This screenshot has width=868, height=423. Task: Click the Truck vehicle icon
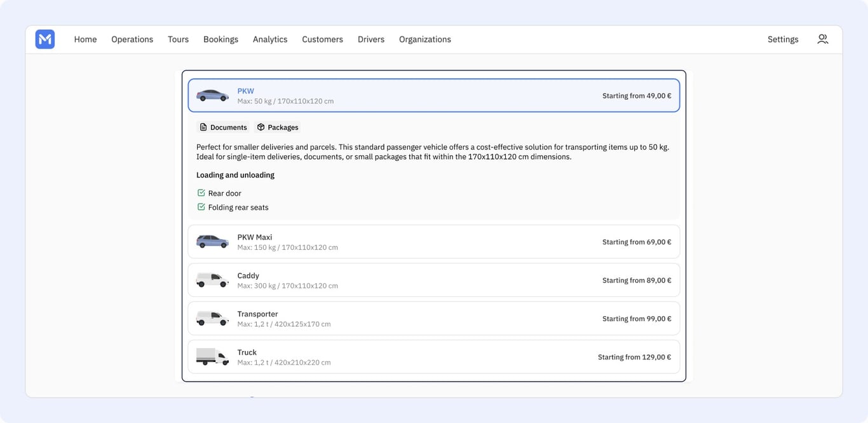click(x=212, y=357)
